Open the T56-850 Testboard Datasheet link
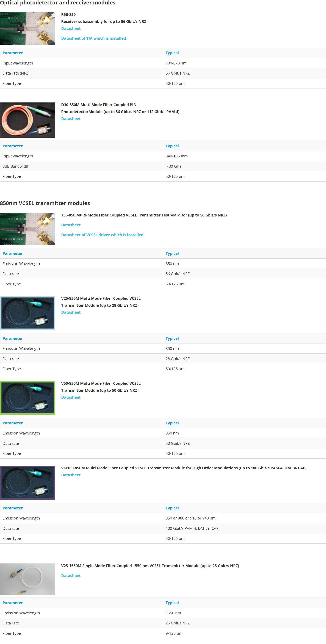Screen dimensions: 326x644 [71, 225]
